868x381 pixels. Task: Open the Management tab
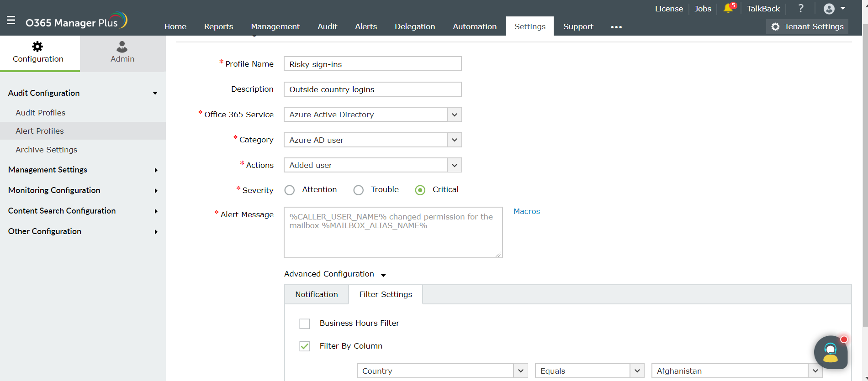[x=275, y=26]
